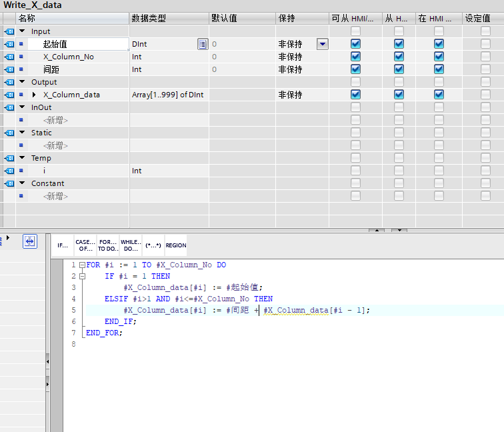The height and width of the screenshot is (432, 504).
Task: Open data type picker icon for 起始值
Action: pos(202,44)
